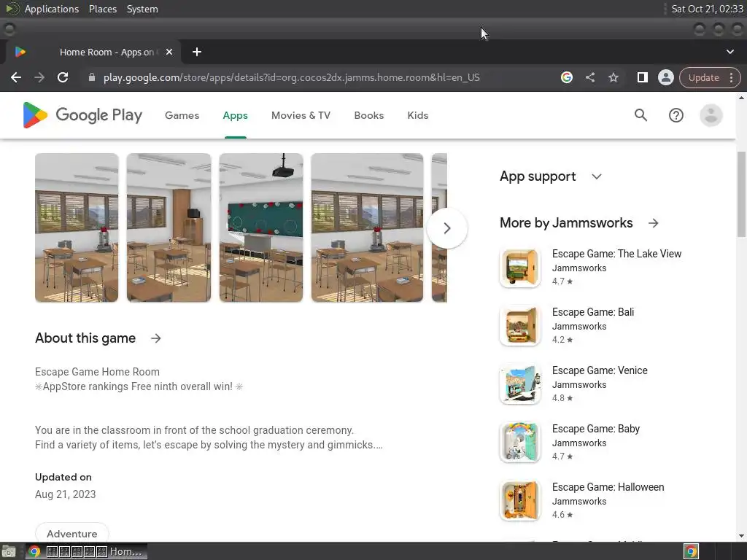Bookmark this page with the star icon
Viewport: 747px width, 560px height.
coord(613,77)
